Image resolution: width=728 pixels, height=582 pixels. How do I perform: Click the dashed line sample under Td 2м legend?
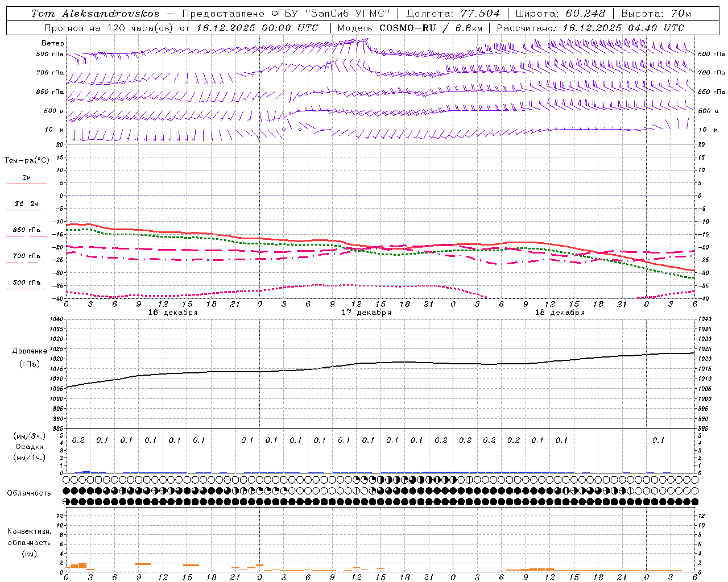pyautogui.click(x=26, y=210)
